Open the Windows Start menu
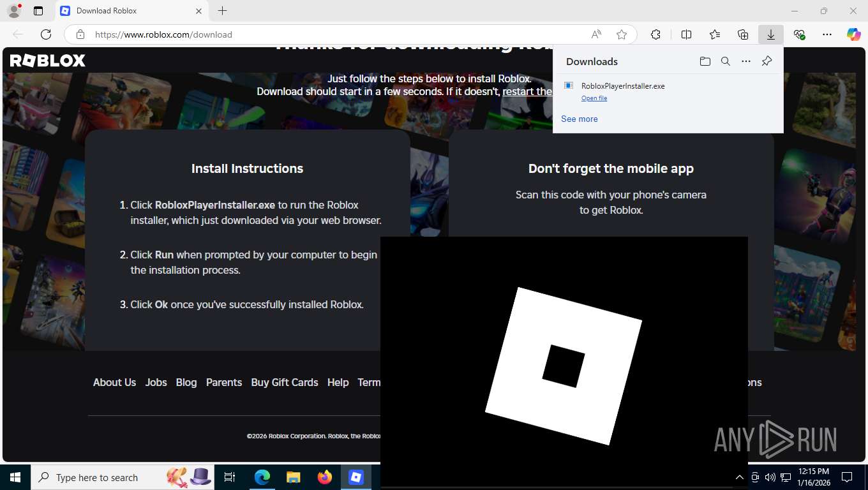868x490 pixels. [x=15, y=477]
